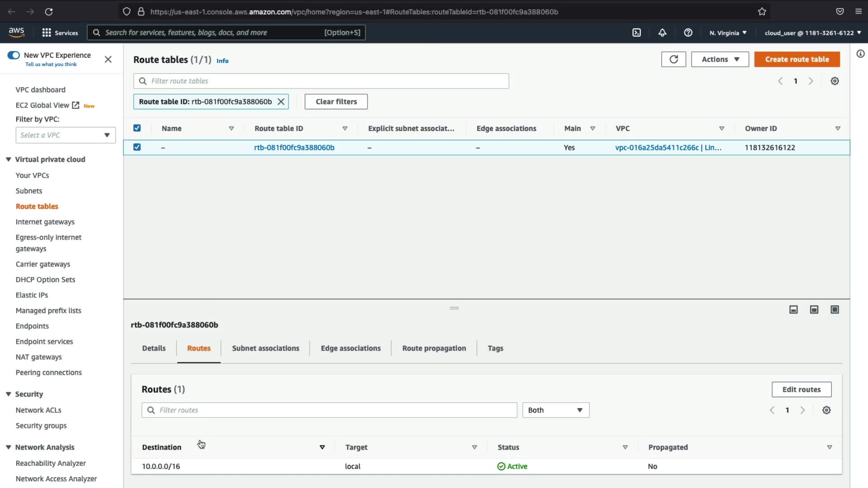Click the Edit routes button
This screenshot has width=868, height=488.
pyautogui.click(x=801, y=389)
